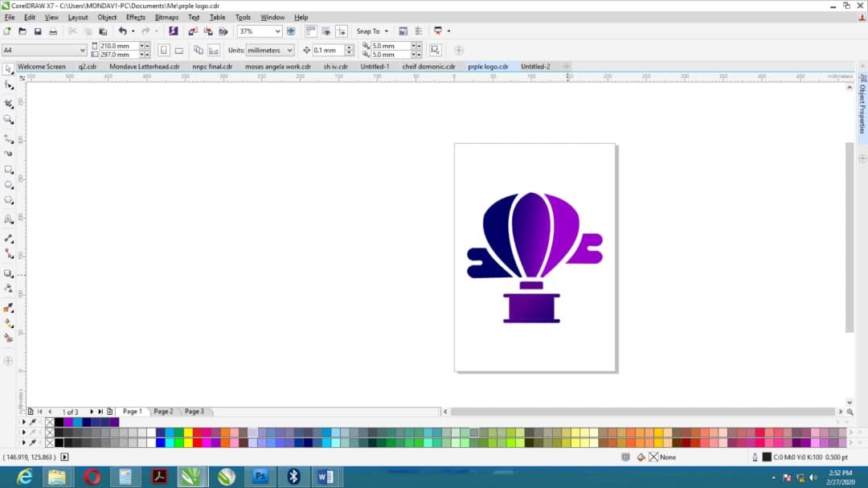Viewport: 868px width, 488px height.
Task: Select the Color Eyedropper tool
Action: point(8,308)
